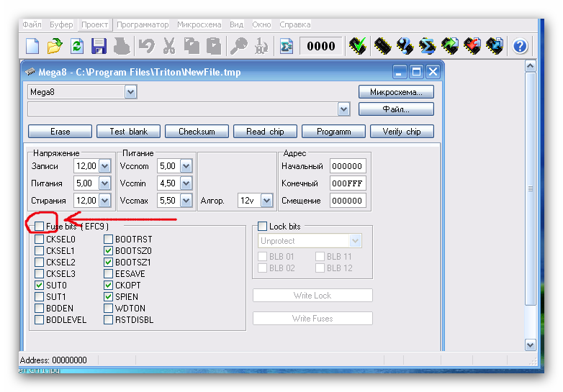Click the Конечный address field 000FFF
The width and height of the screenshot is (563, 392).
tap(348, 183)
